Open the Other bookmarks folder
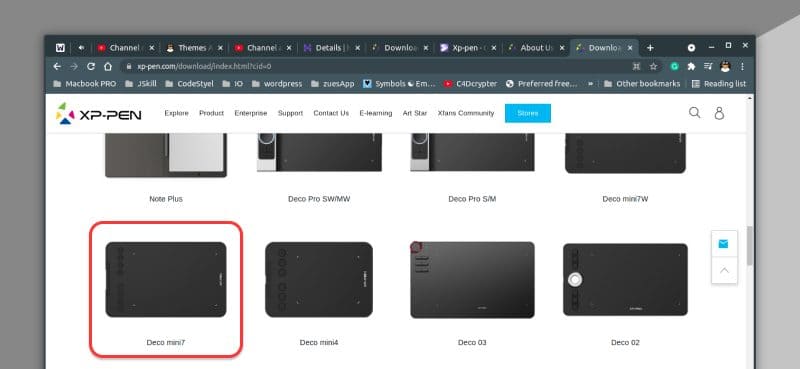This screenshot has width=800, height=369. pos(642,84)
